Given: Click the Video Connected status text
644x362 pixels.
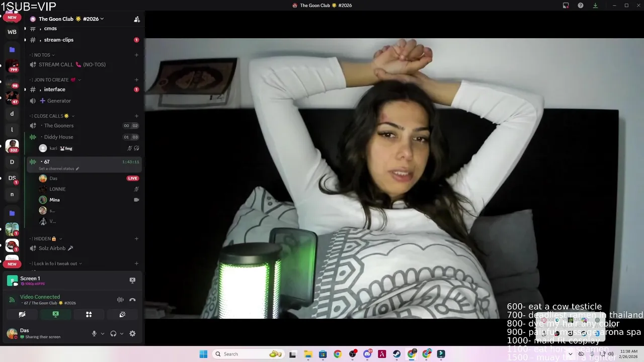Looking at the screenshot, I should (40, 297).
